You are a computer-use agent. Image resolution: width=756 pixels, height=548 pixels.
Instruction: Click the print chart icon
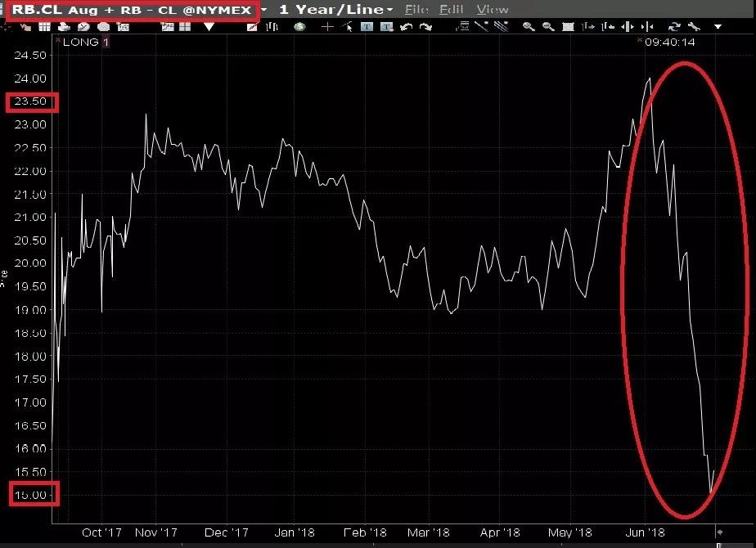pyautogui.click(x=64, y=26)
